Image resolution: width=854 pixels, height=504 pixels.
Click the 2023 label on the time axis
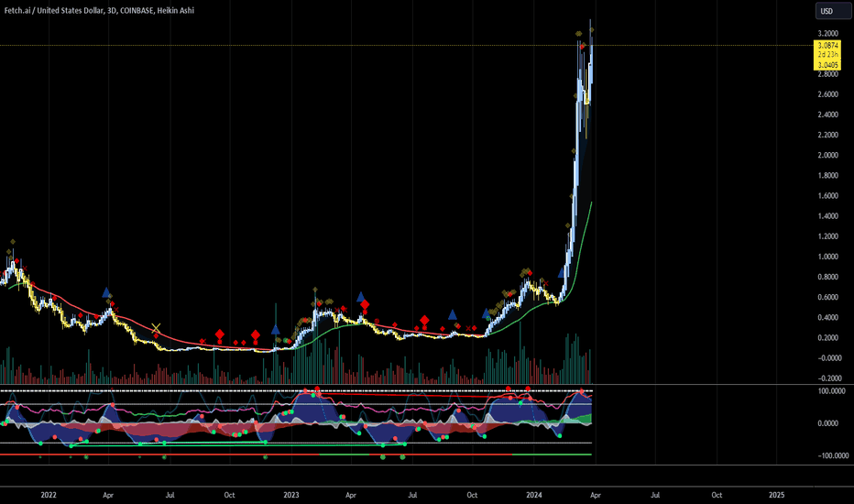291,495
